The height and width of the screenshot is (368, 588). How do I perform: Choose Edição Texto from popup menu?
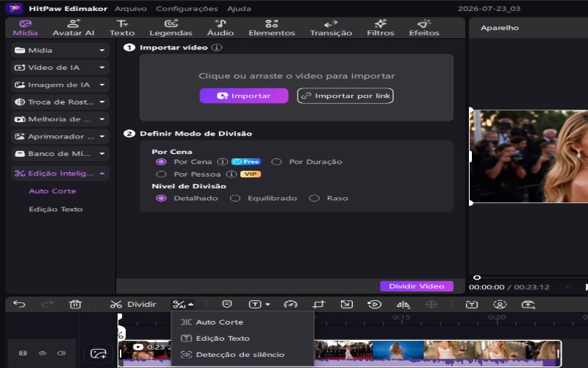tap(243, 339)
